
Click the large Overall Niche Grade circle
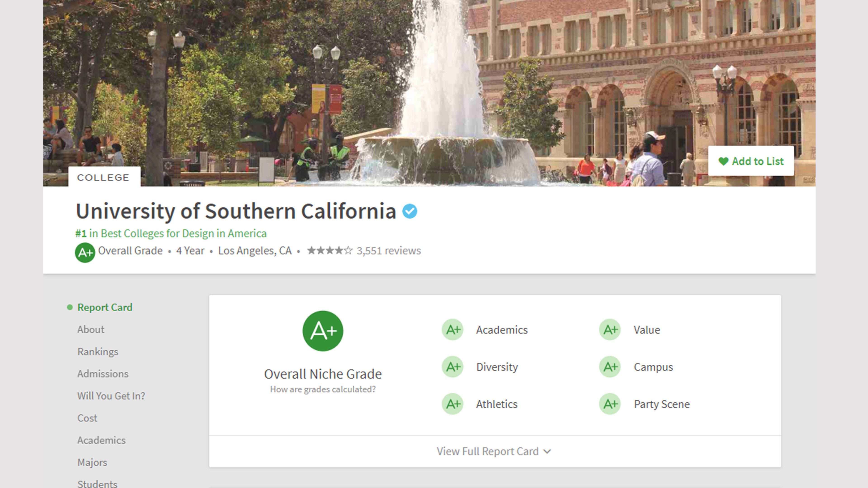point(323,331)
